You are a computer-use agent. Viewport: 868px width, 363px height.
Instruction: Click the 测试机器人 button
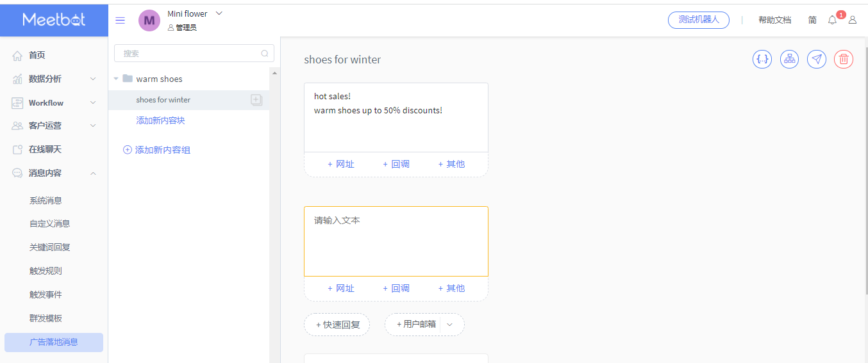699,20
